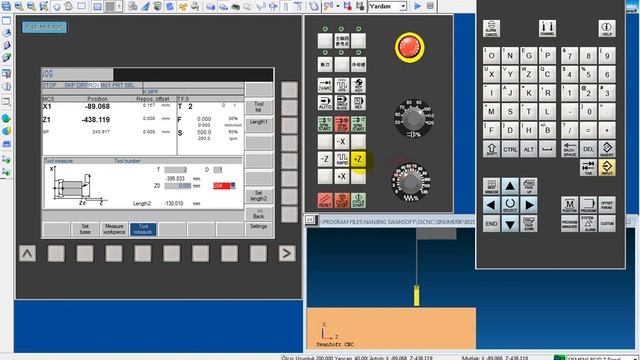
Task: Click the -Z jog key
Action: 325,159
